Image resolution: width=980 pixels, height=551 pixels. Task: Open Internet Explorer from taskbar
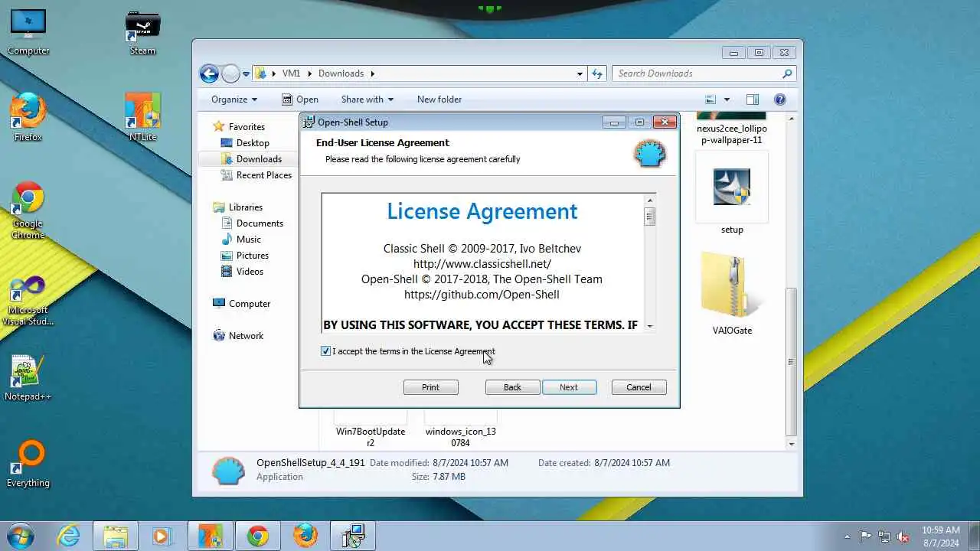pos(69,536)
